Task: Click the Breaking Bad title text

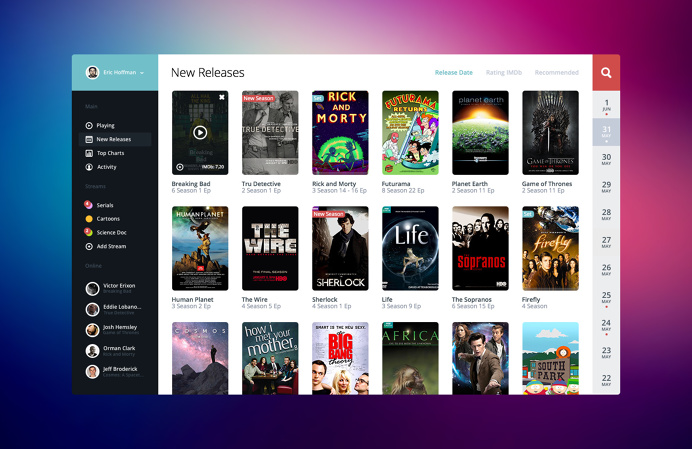Action: 191,184
